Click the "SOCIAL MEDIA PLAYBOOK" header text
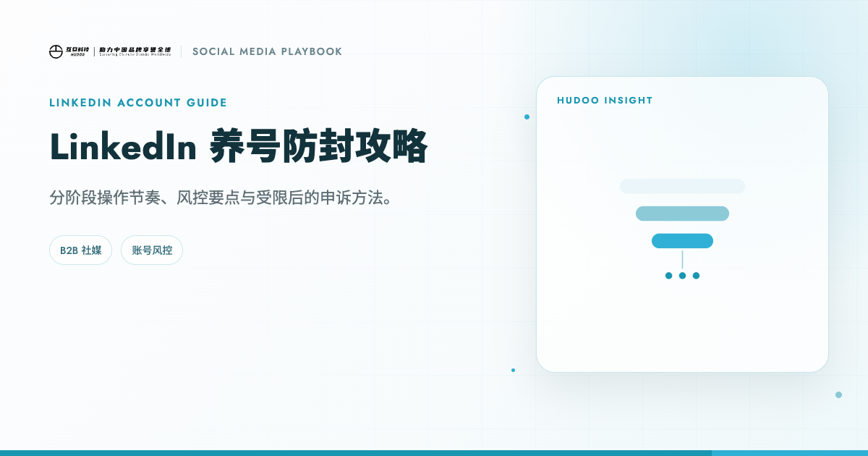Viewport: 868px width, 456px height. click(267, 51)
